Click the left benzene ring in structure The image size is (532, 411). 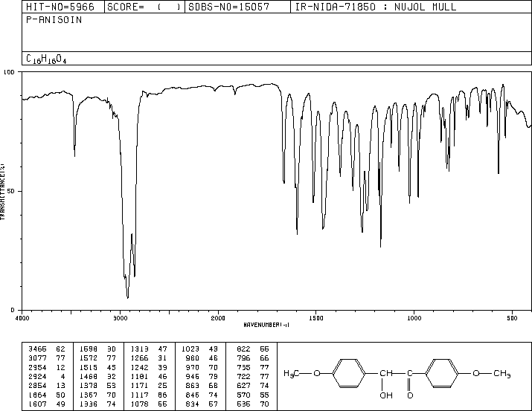click(x=349, y=373)
